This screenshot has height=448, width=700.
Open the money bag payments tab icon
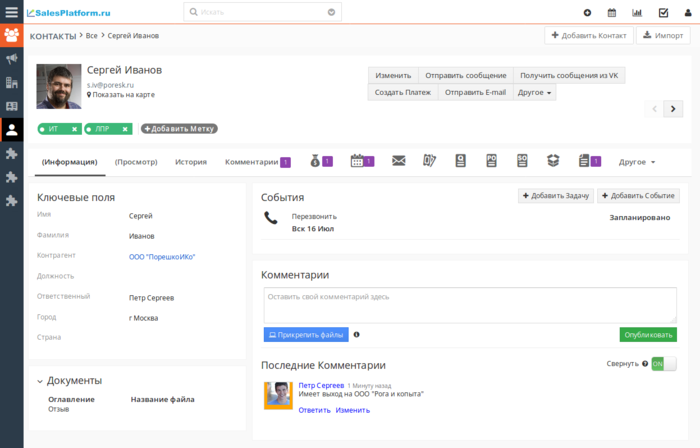pyautogui.click(x=315, y=161)
